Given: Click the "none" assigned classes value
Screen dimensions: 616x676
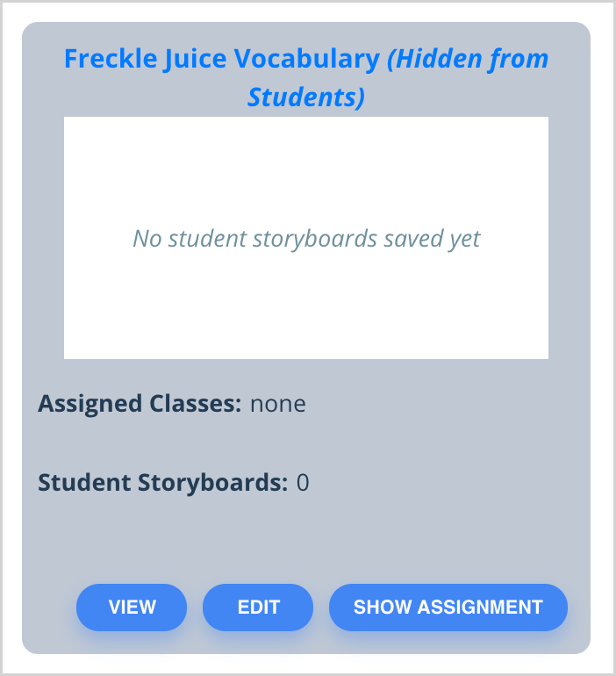Looking at the screenshot, I should click(x=278, y=405).
